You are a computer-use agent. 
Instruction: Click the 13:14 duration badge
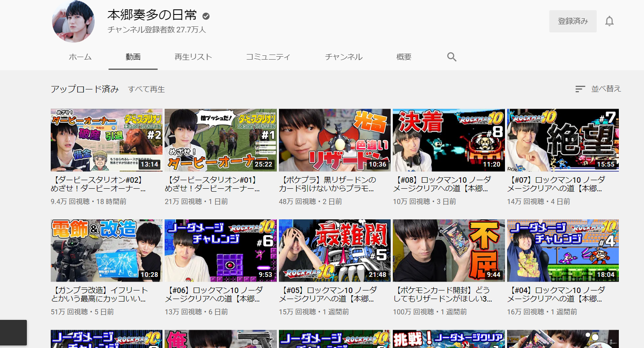point(149,164)
